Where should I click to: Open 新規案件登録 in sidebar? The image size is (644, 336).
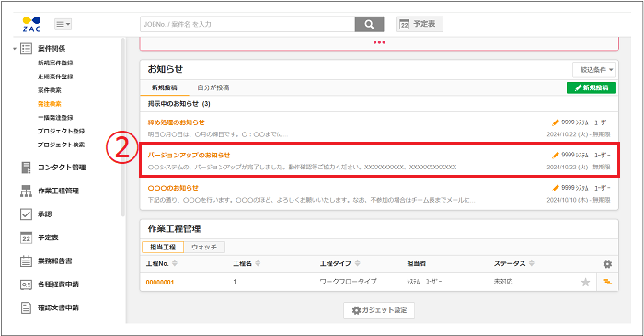click(55, 63)
